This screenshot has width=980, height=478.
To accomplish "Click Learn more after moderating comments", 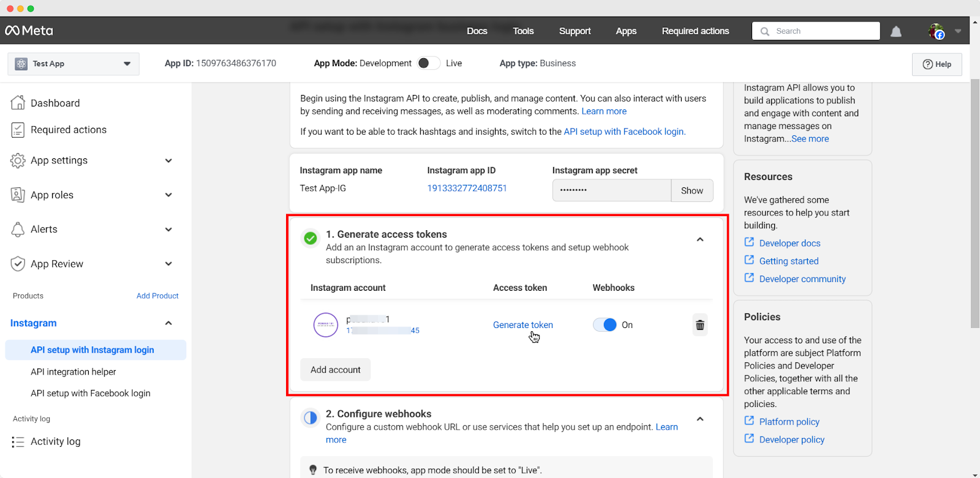I will pyautogui.click(x=604, y=111).
